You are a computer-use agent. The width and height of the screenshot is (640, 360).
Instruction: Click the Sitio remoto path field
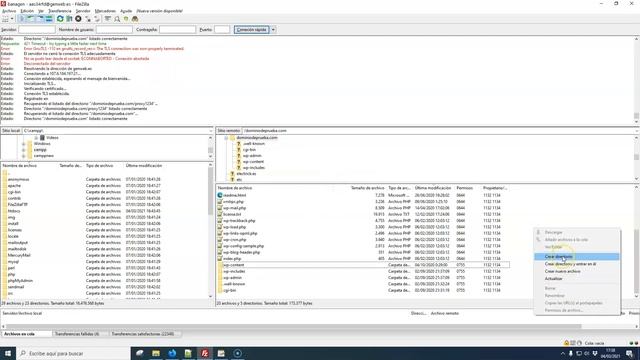439,131
